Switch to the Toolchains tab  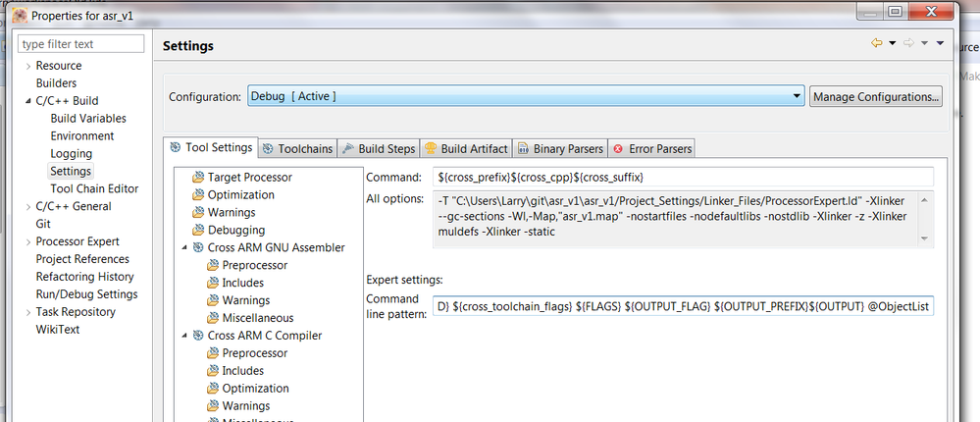coord(297,149)
